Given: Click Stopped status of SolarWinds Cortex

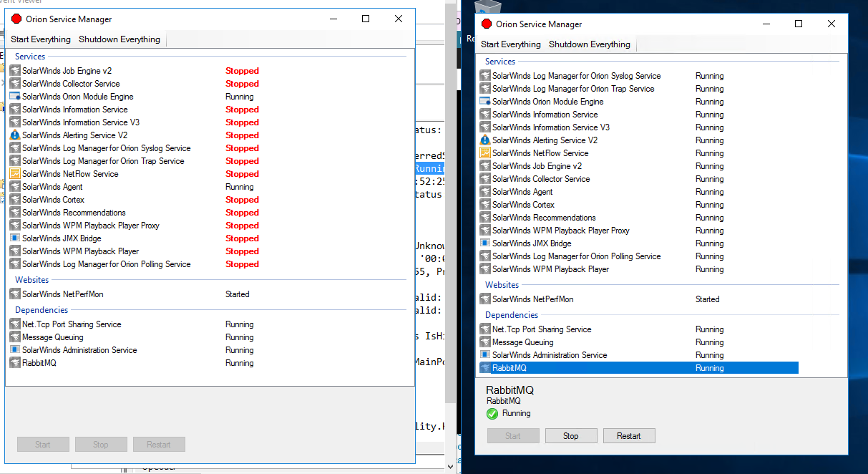Looking at the screenshot, I should [x=242, y=200].
